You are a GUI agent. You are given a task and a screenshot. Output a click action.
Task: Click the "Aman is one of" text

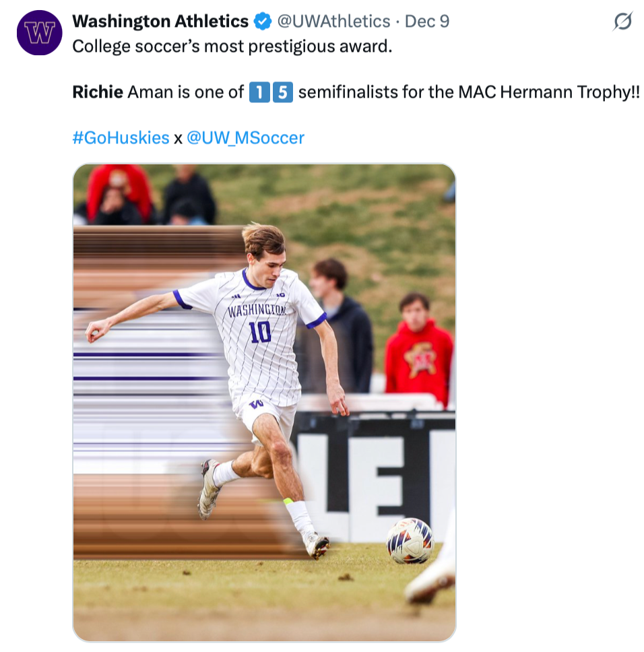185,92
